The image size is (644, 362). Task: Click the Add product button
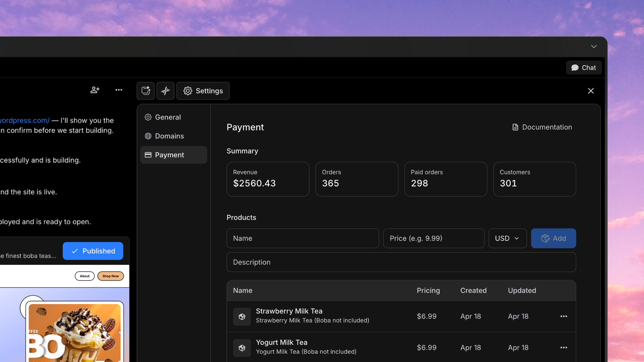coord(553,238)
